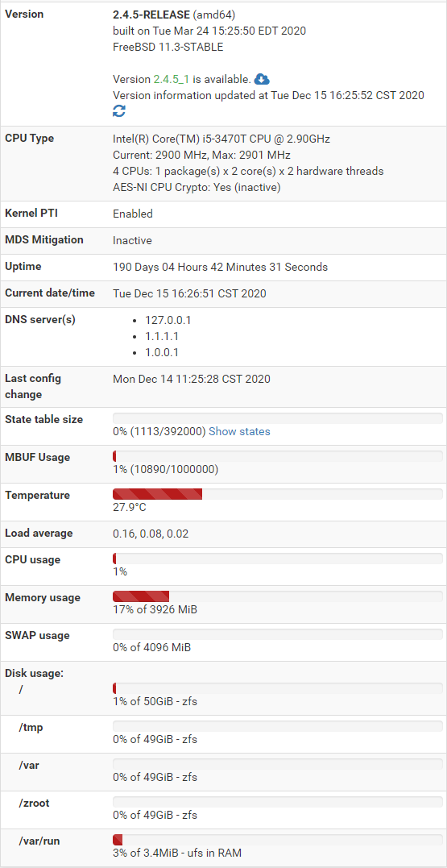Open the Show states link
447x868 pixels.
point(239,431)
